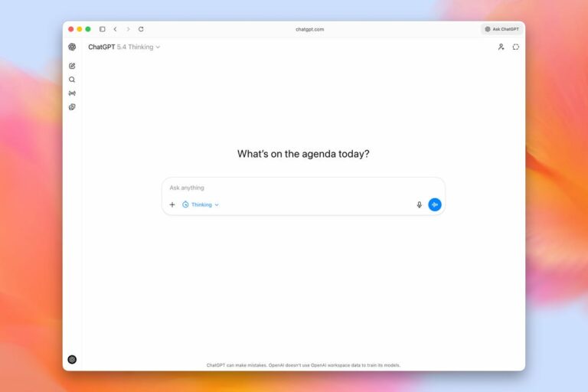Go back with the browser back arrow
Viewport: 588px width, 392px height.
point(115,29)
